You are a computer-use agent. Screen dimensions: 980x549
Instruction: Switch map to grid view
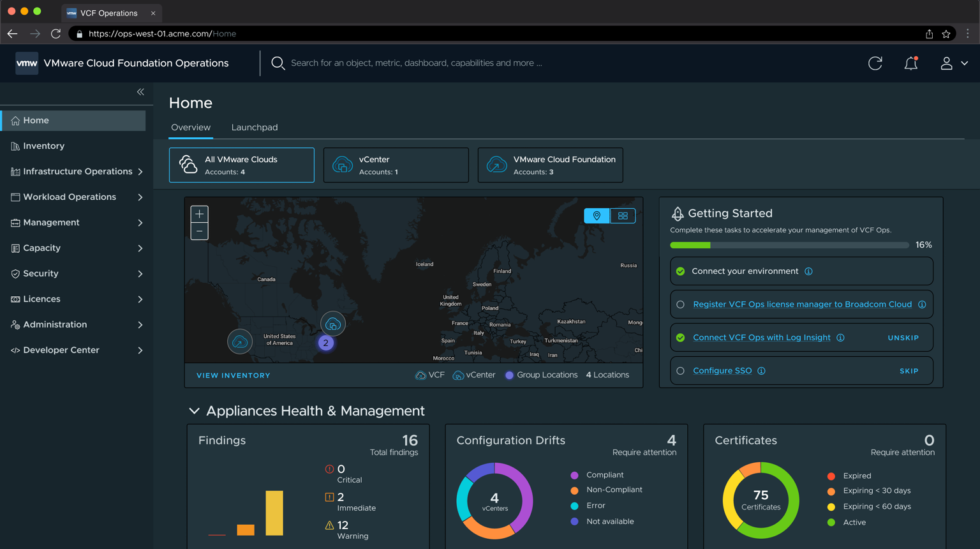623,216
